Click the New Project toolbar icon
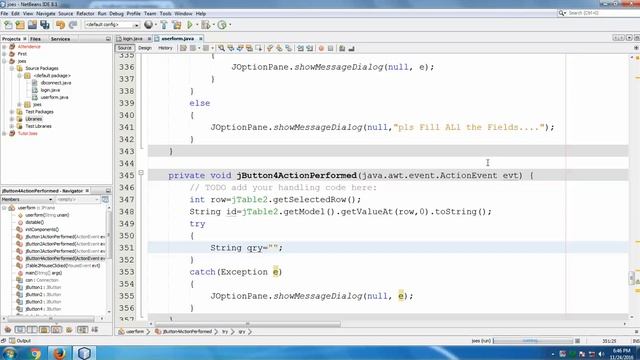 pos(20,25)
